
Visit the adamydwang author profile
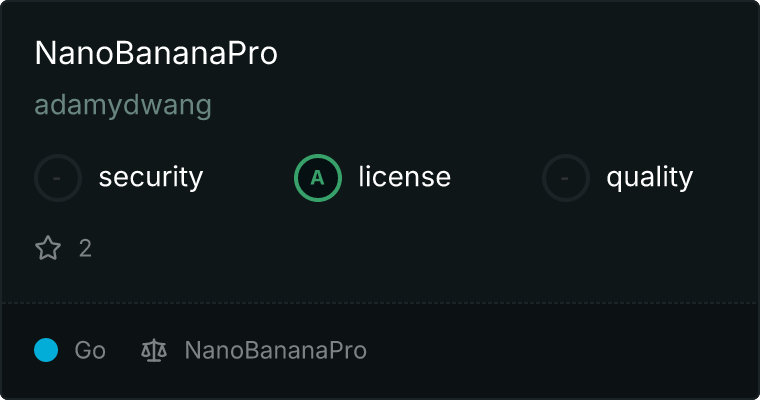coord(123,106)
